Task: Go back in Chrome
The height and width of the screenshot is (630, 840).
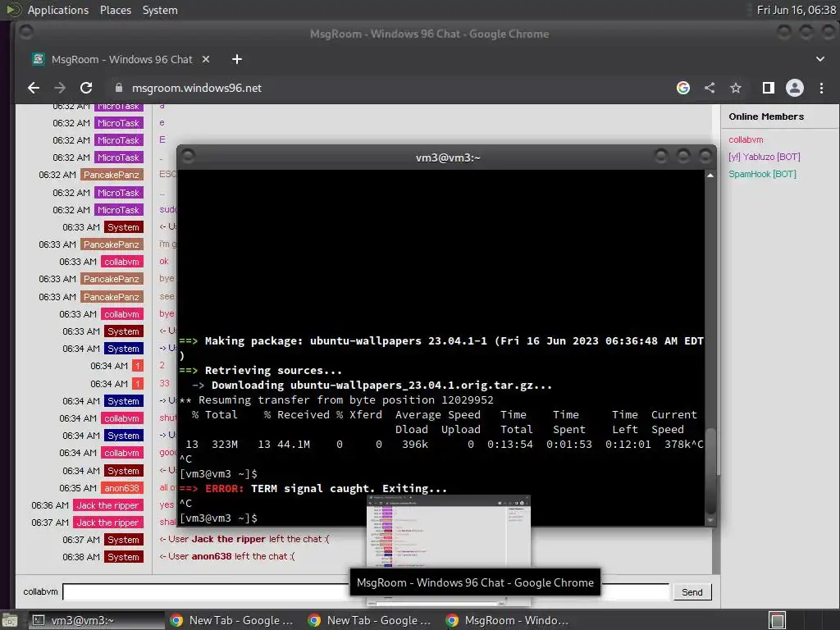Action: point(33,88)
